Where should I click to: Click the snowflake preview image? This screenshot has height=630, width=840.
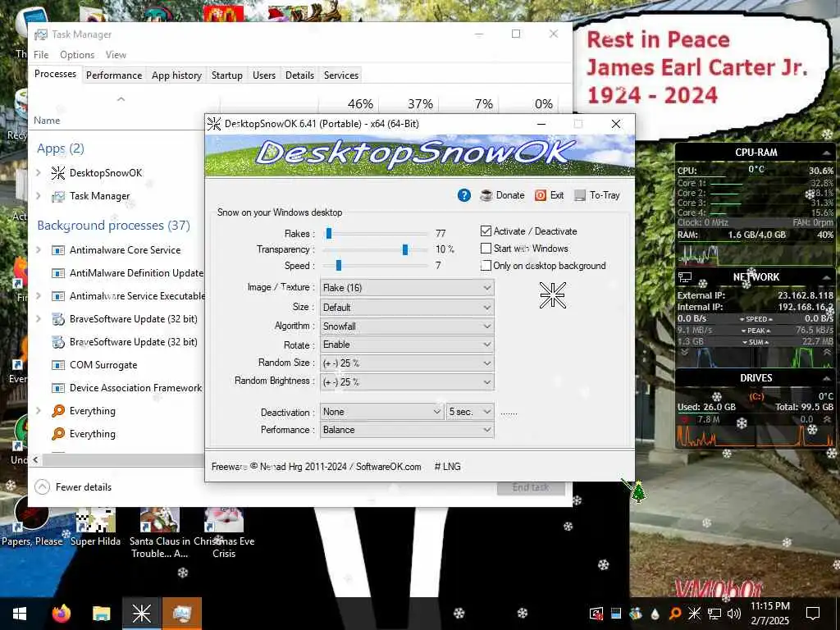pos(552,295)
